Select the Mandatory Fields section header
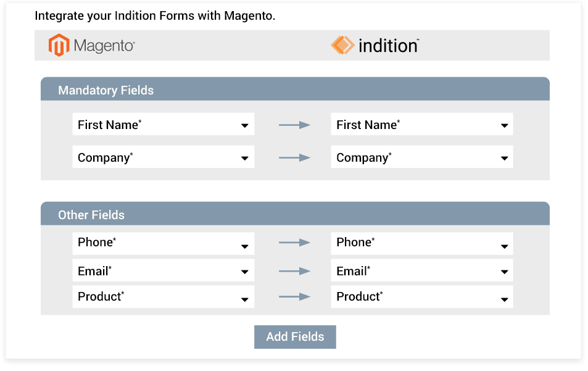This screenshot has width=588, height=371. pyautogui.click(x=295, y=90)
